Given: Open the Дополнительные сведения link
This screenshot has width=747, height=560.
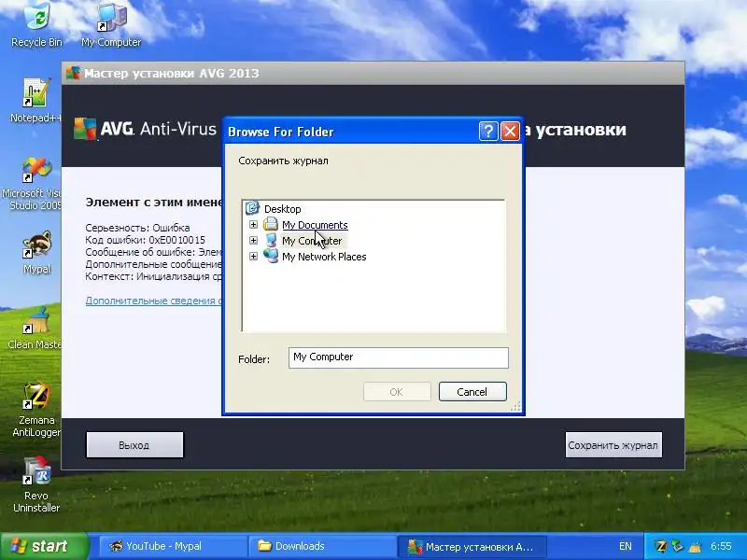Looking at the screenshot, I should point(153,301).
